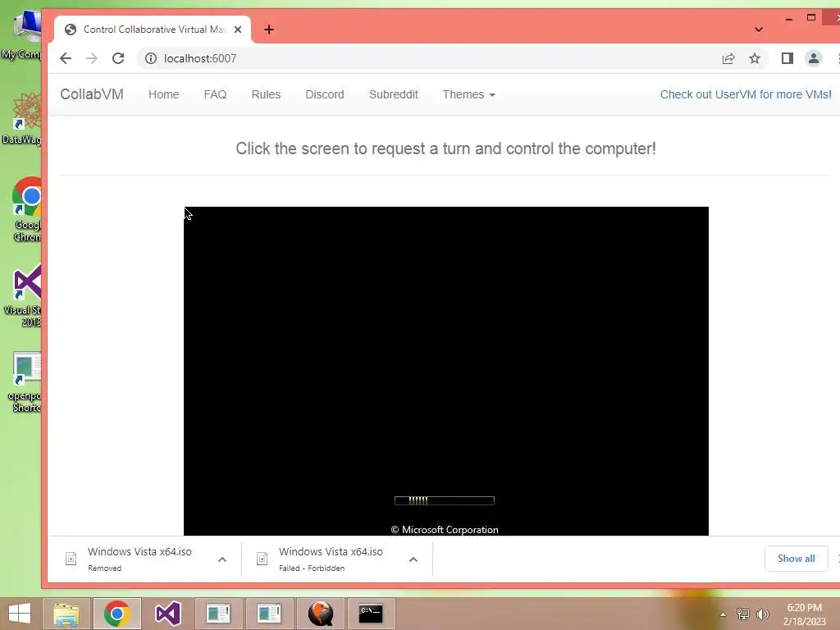Select the DataWag desktop shortcut
Viewport: 840px width, 630px height.
[22, 119]
